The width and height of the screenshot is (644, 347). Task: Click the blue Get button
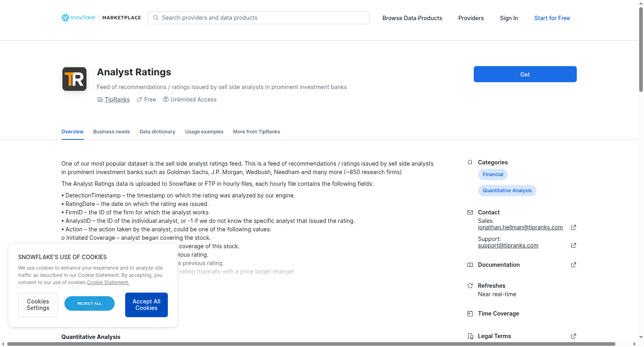click(x=525, y=74)
